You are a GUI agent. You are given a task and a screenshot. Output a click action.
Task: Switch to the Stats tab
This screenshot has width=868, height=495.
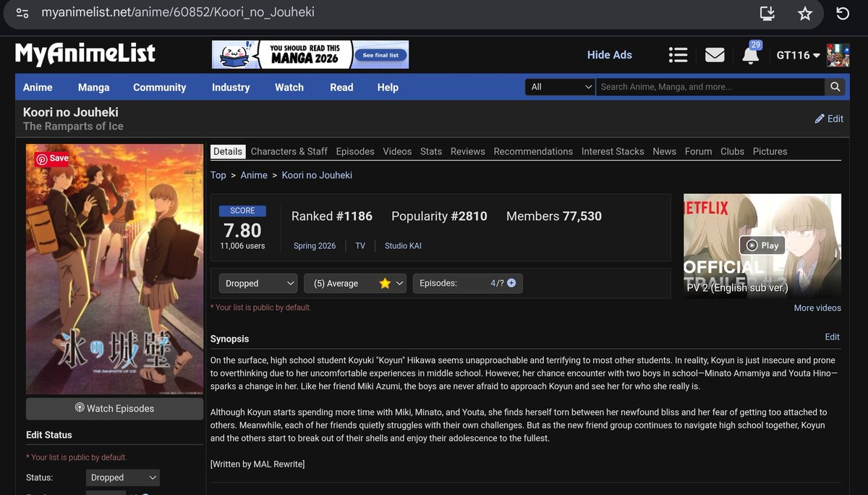tap(431, 151)
